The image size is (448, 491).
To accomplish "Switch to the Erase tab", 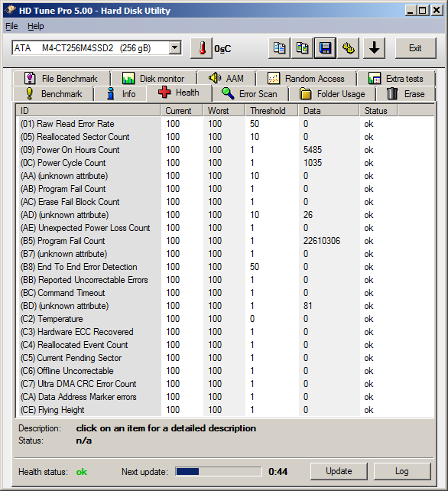I will 406,93.
